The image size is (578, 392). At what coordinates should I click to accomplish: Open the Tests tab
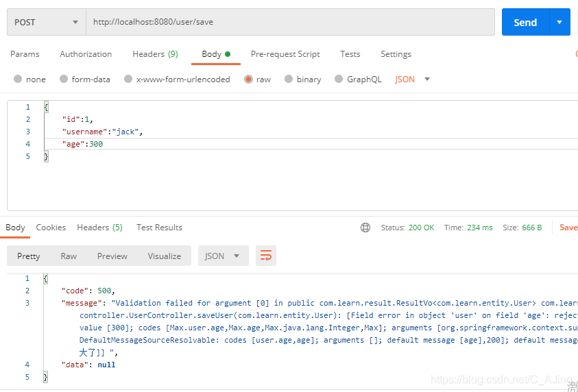click(350, 54)
